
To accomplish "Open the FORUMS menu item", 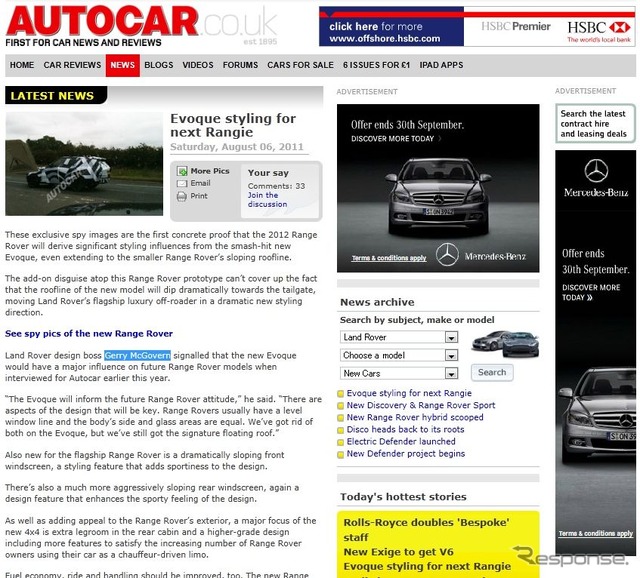I will click(x=240, y=65).
